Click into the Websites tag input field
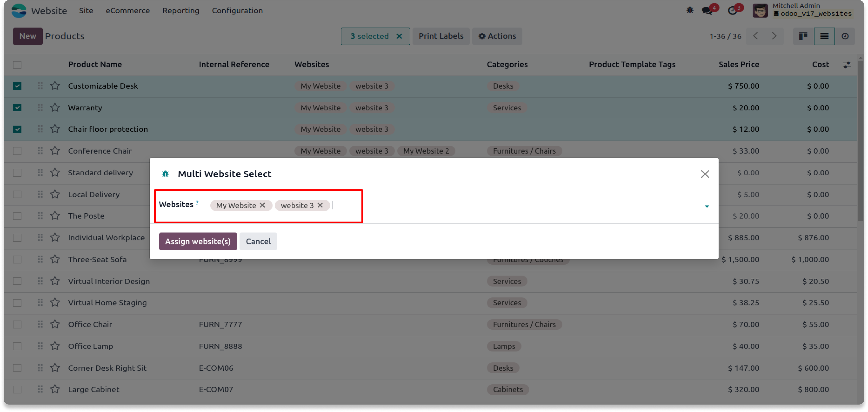868x412 pixels. point(506,206)
